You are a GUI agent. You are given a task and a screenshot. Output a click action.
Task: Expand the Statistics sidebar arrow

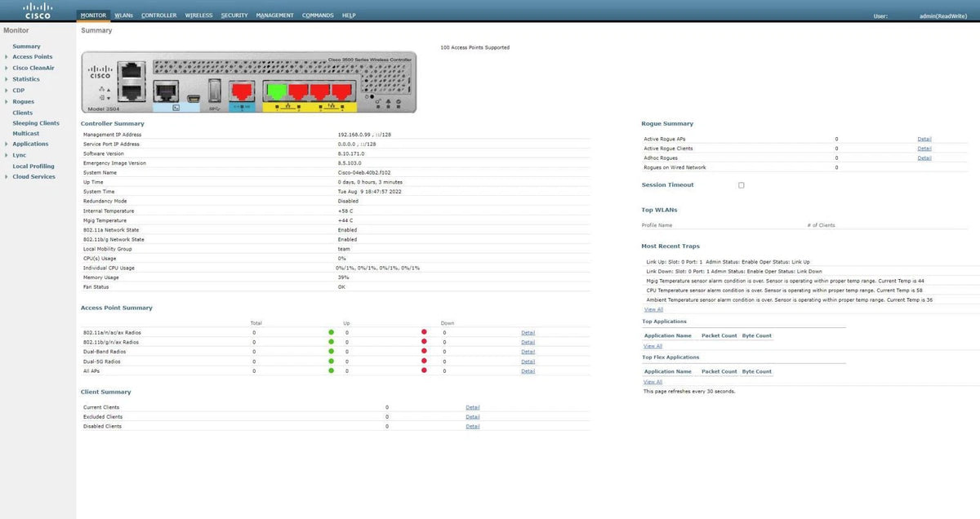7,79
